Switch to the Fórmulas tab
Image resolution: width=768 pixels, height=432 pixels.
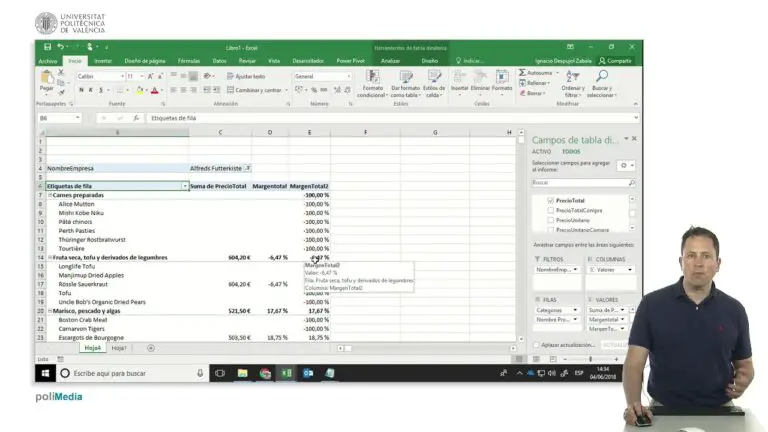189,61
